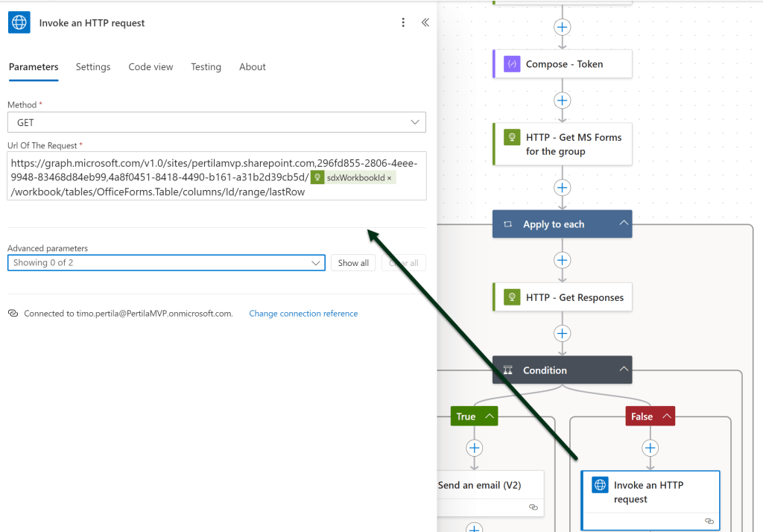Click the Invoke an HTTP request globe icon
This screenshot has width=763, height=532.
[x=600, y=485]
